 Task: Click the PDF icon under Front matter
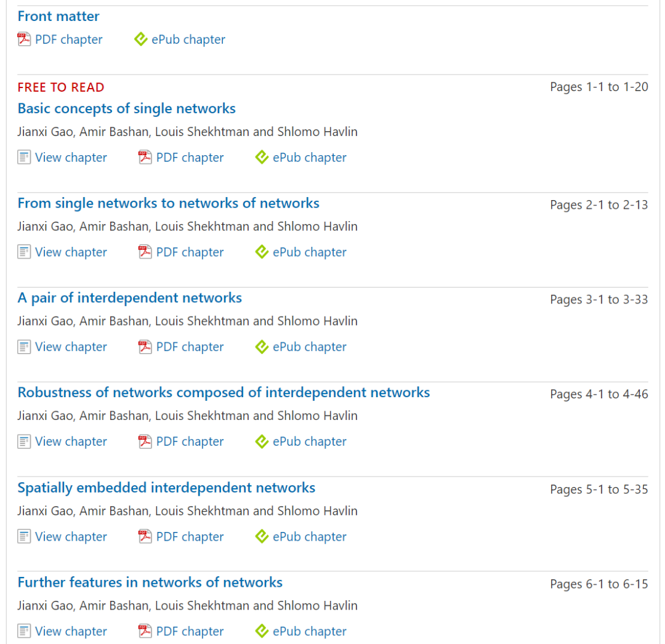coord(24,39)
